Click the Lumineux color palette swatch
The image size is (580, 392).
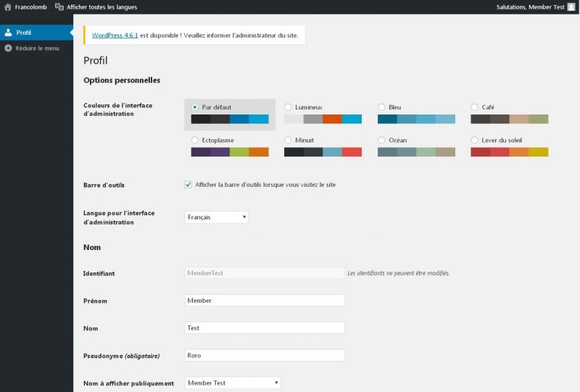click(x=323, y=119)
